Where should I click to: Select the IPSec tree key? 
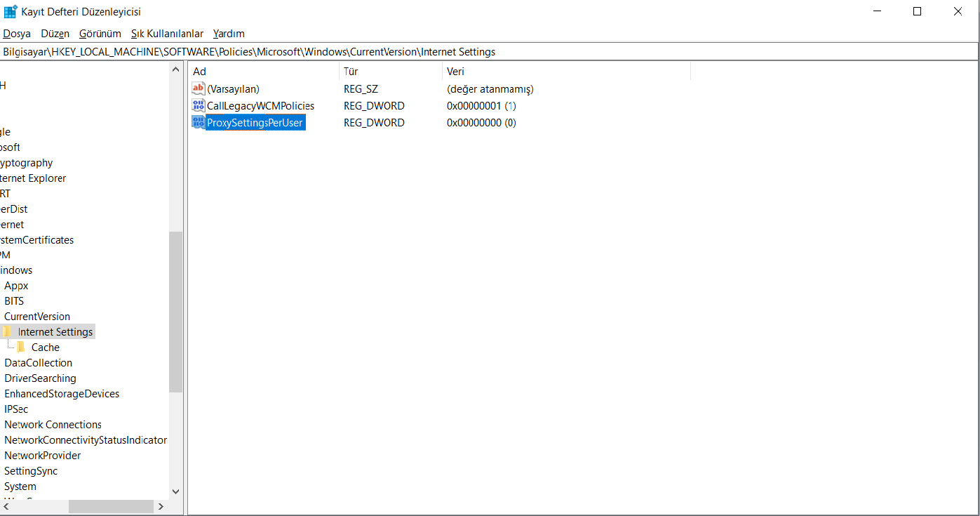16,409
